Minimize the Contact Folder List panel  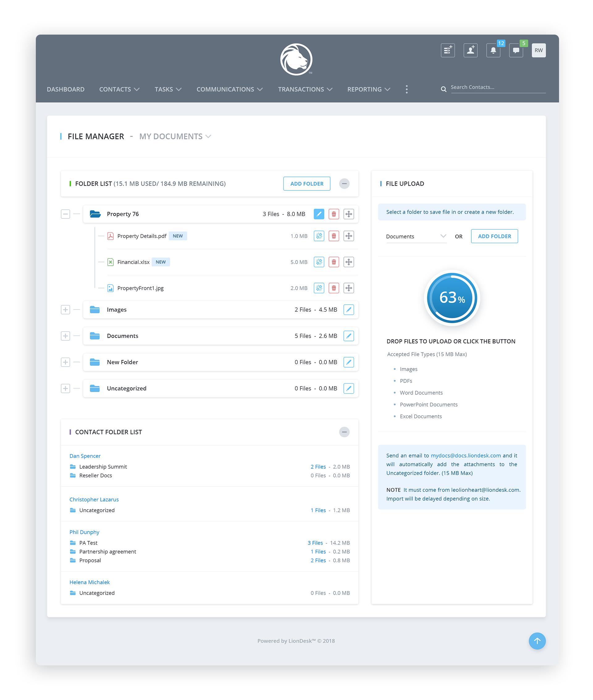click(344, 432)
